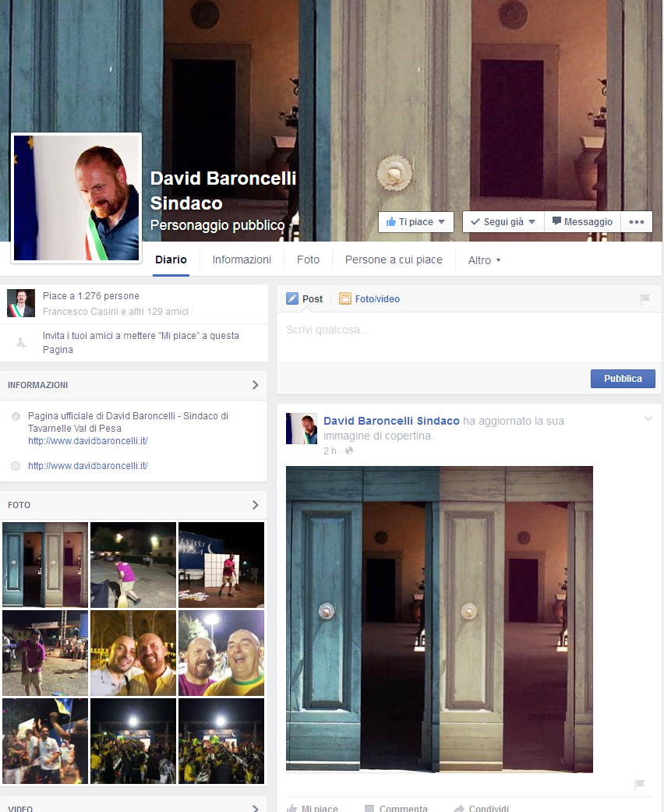Select the Post composer option

coord(305,298)
